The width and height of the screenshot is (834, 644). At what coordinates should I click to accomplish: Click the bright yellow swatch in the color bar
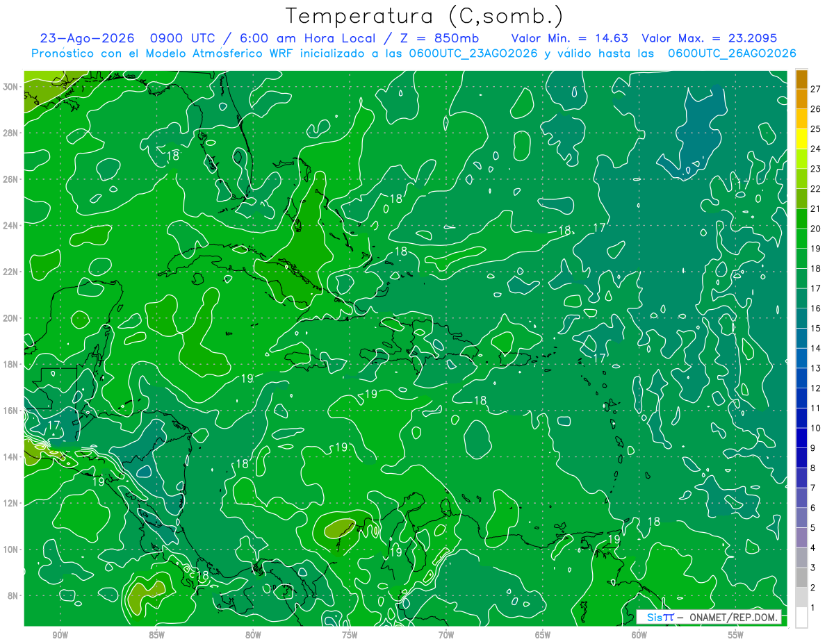pyautogui.click(x=801, y=139)
